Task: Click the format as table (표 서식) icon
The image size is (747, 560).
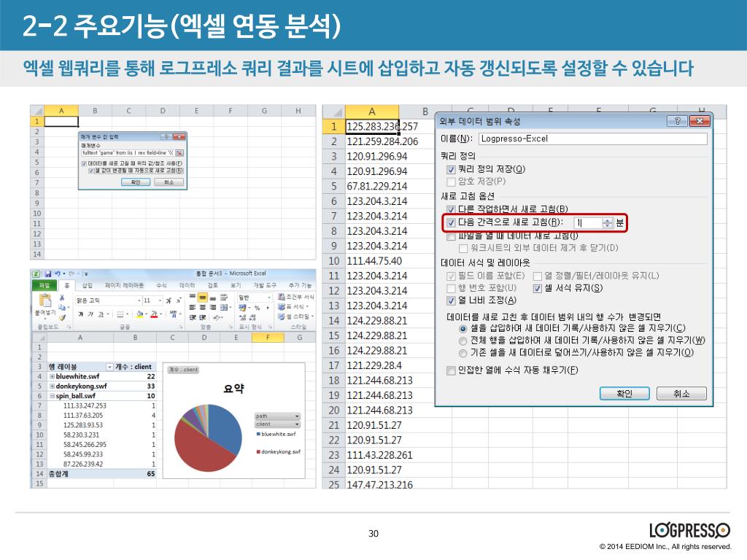Action: click(282, 307)
